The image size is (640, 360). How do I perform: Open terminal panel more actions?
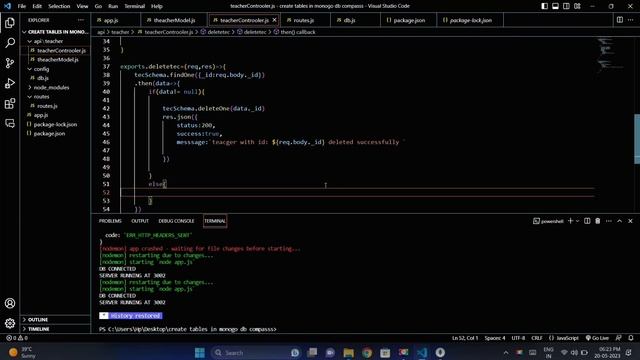609,221
